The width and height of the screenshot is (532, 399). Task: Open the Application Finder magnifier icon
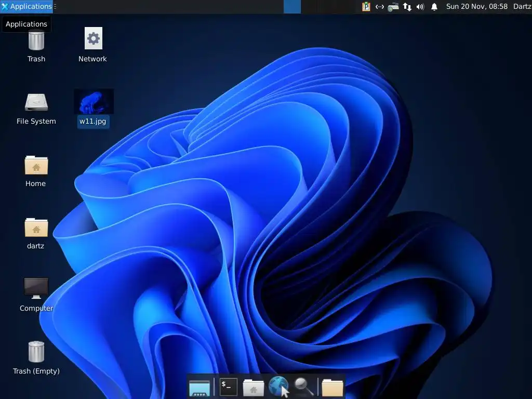click(x=303, y=387)
